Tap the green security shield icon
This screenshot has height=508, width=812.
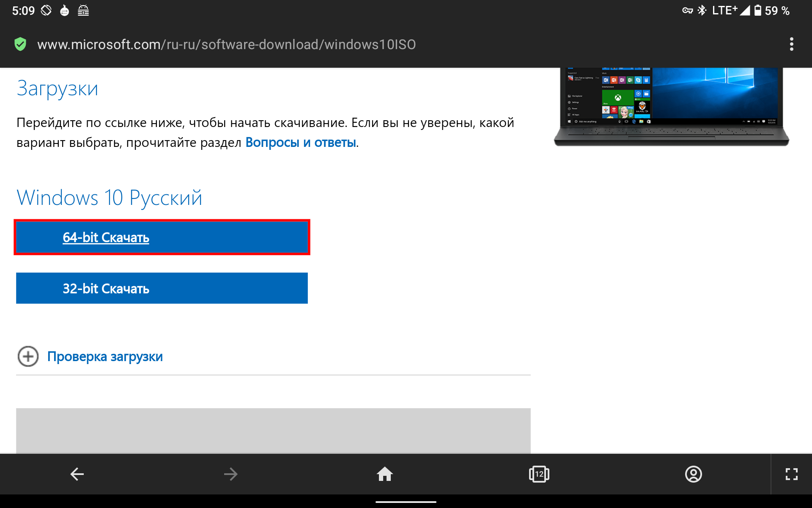[x=20, y=44]
